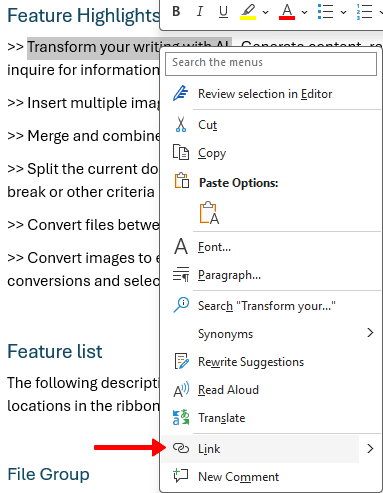Click the Feature list heading
This screenshot has width=383, height=493.
click(55, 352)
